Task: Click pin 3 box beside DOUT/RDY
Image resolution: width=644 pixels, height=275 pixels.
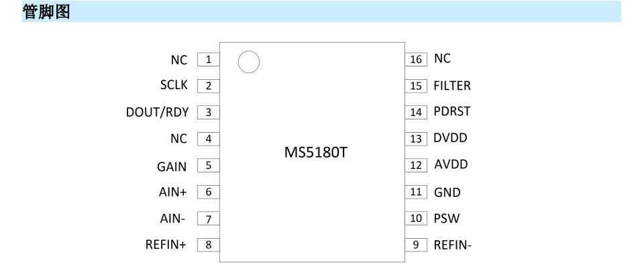Action: click(208, 113)
